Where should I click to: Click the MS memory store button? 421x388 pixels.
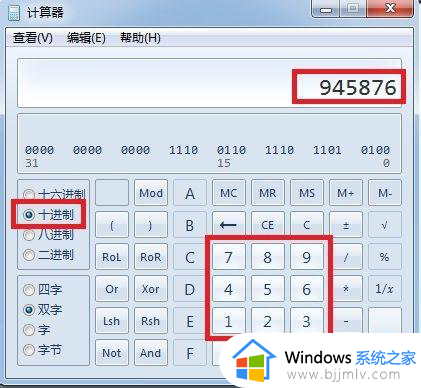click(x=307, y=193)
